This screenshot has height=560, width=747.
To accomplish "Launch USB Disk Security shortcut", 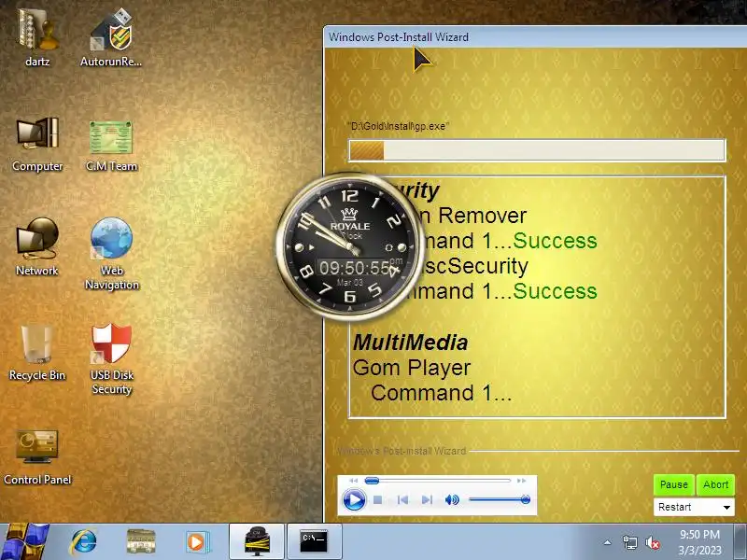I will pyautogui.click(x=111, y=358).
